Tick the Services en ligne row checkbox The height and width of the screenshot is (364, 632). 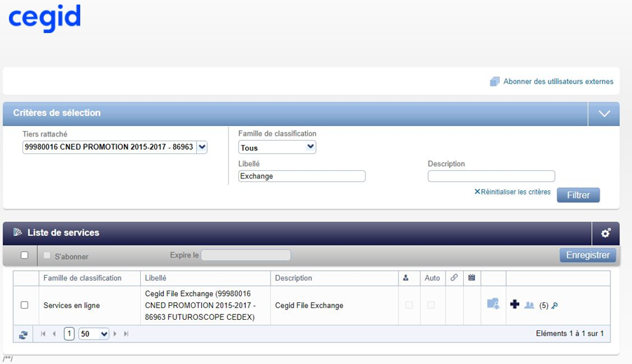click(x=25, y=305)
